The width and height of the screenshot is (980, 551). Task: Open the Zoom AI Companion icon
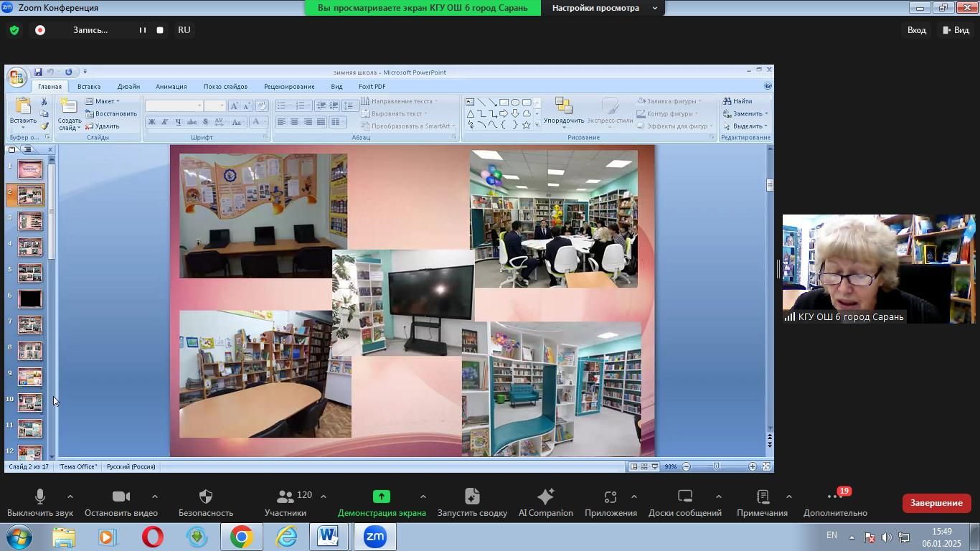(545, 497)
